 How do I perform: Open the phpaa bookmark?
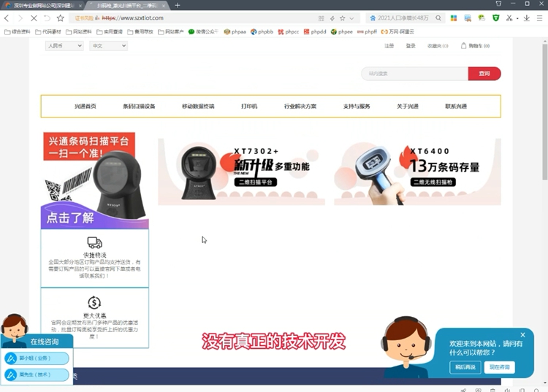tap(235, 32)
